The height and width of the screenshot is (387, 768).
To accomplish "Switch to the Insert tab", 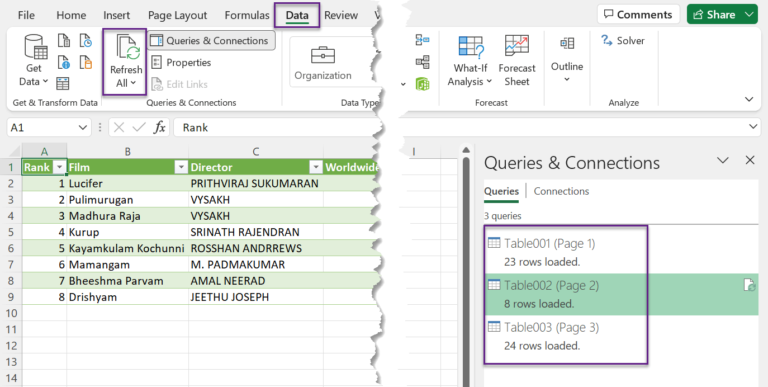I will pos(117,15).
